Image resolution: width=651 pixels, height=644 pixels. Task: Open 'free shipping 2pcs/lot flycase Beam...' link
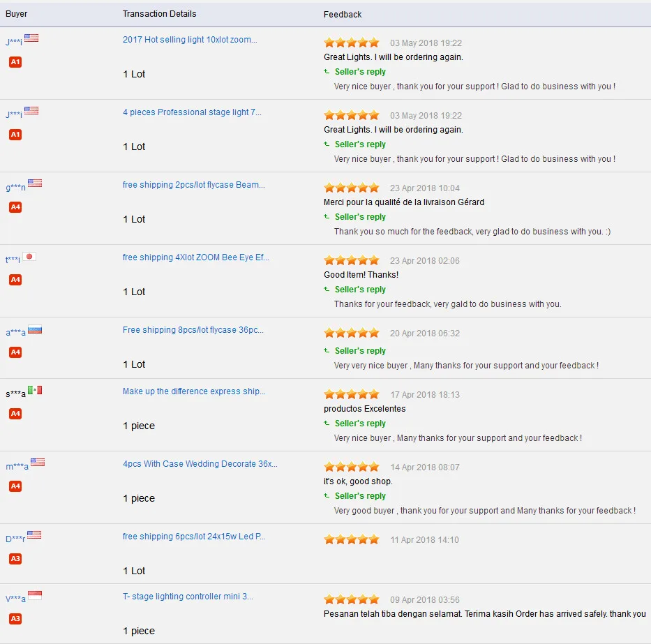coord(193,185)
